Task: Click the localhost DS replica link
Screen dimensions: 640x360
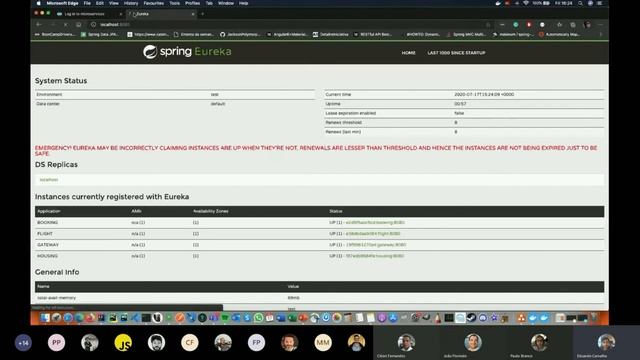Action: 49,180
